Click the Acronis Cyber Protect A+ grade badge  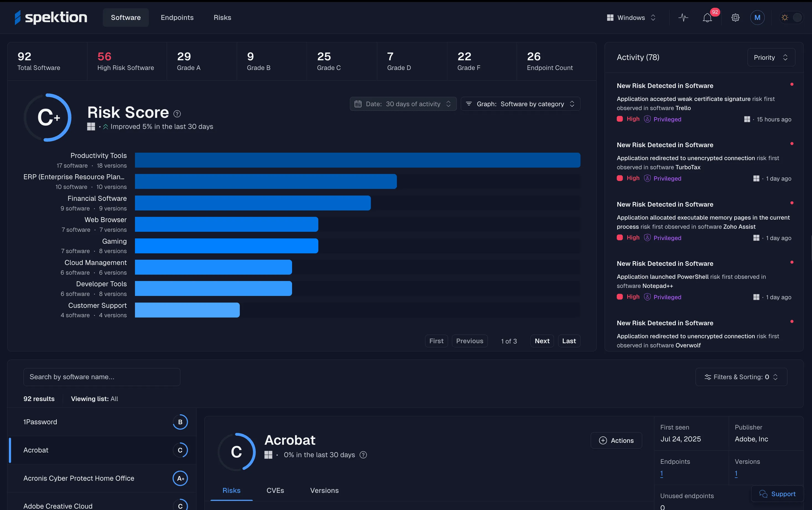180,478
